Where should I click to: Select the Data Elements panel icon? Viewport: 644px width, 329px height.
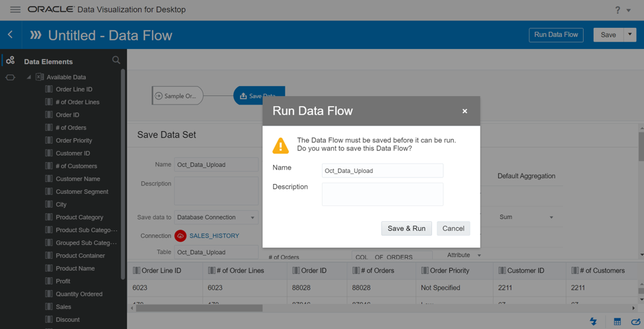pos(10,60)
